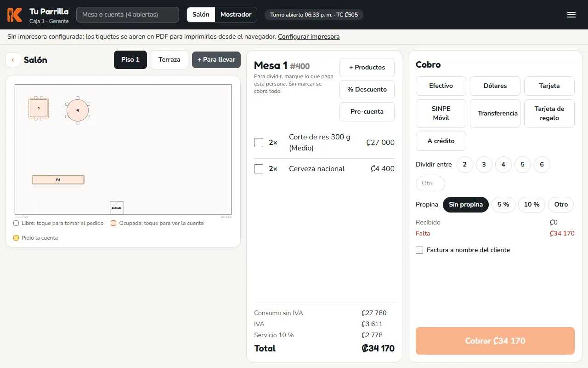Select round table 4 on floor plan
The width and height of the screenshot is (588, 368).
(x=78, y=110)
